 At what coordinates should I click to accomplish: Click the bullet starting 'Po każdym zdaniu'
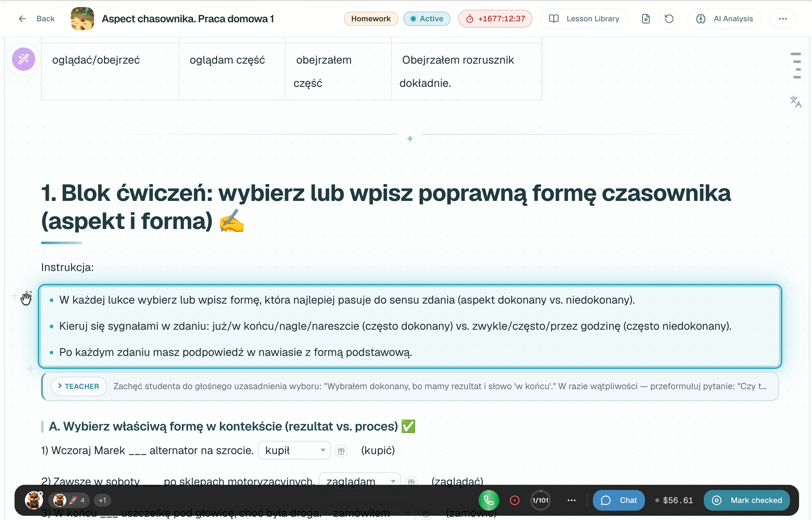pyautogui.click(x=236, y=352)
